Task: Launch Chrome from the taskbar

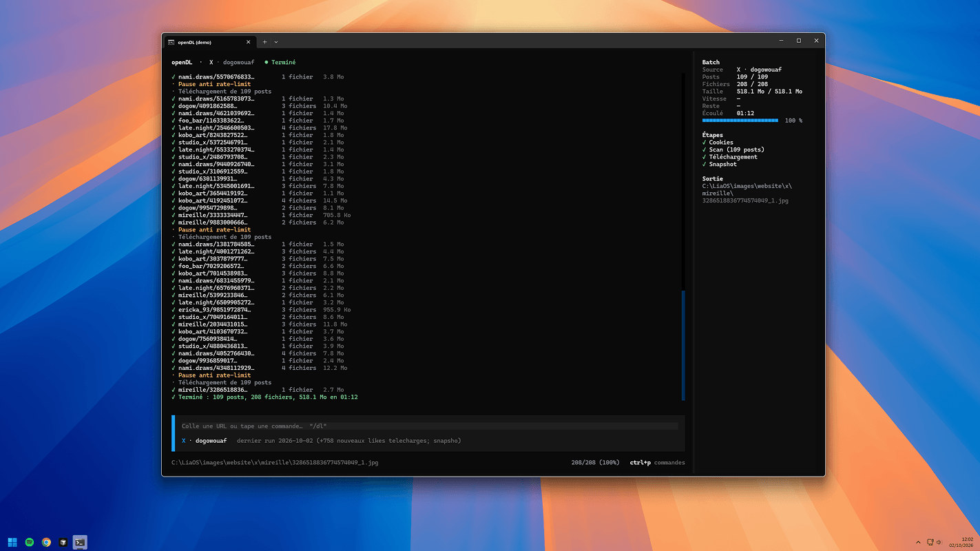Action: coord(46,542)
